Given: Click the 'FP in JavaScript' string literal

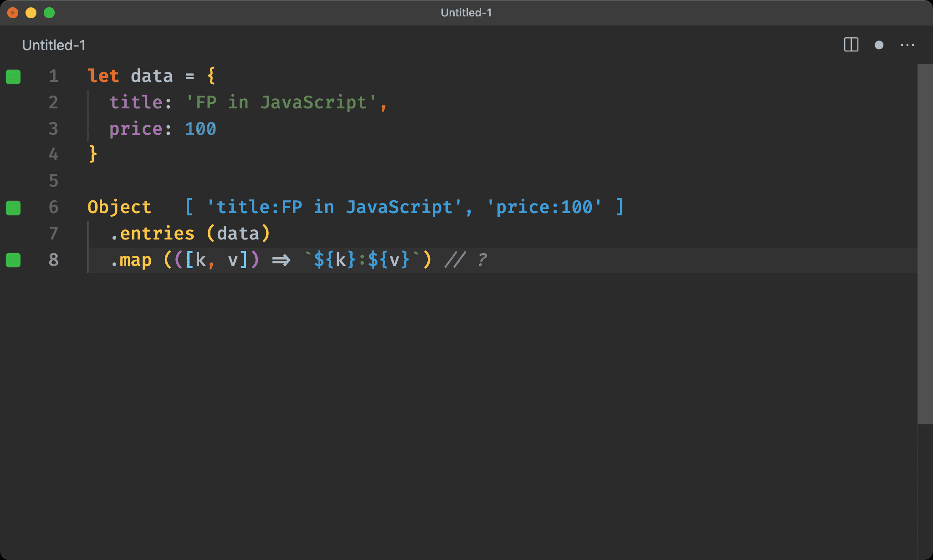Looking at the screenshot, I should tap(281, 102).
